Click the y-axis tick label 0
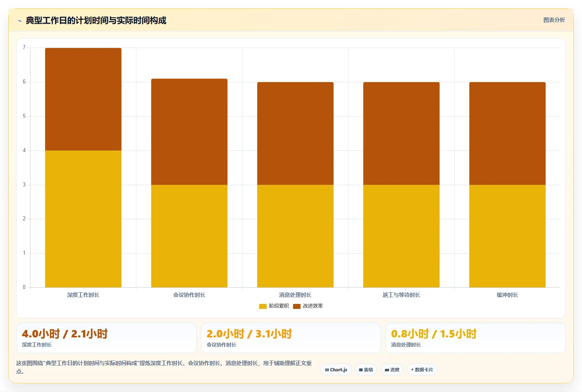Viewport: 582px width, 392px height. click(24, 287)
